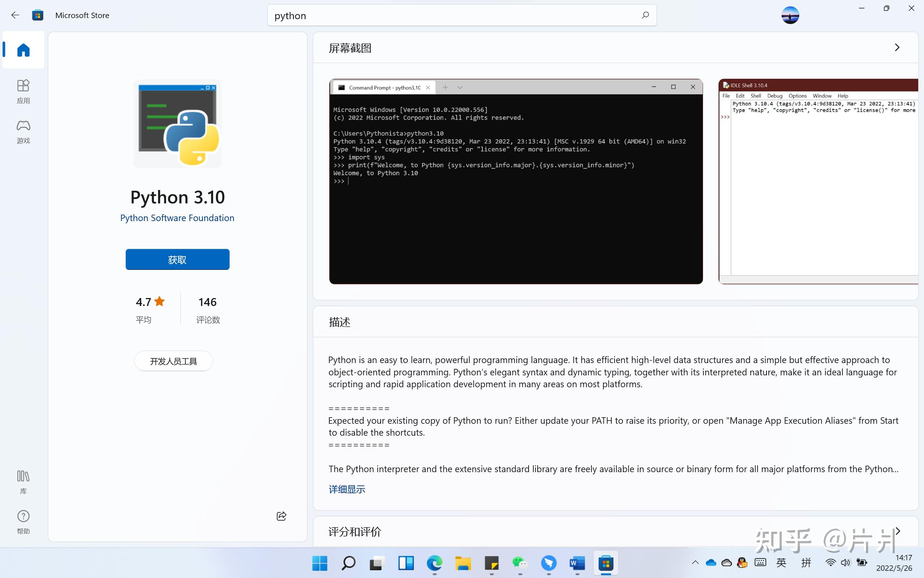This screenshot has width=924, height=578.
Task: View the Command Prompt screenshot thumbnail
Action: [515, 182]
